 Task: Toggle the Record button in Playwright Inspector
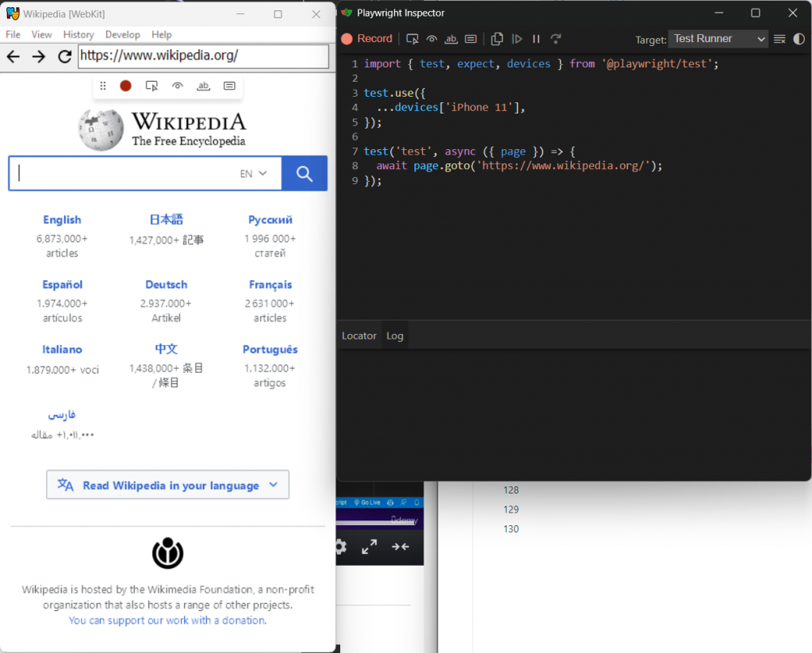(367, 39)
